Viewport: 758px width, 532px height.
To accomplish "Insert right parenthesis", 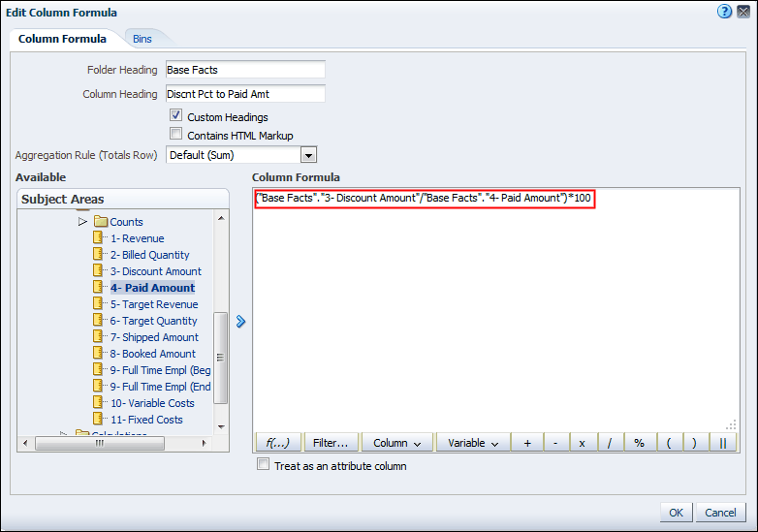I will click(695, 443).
